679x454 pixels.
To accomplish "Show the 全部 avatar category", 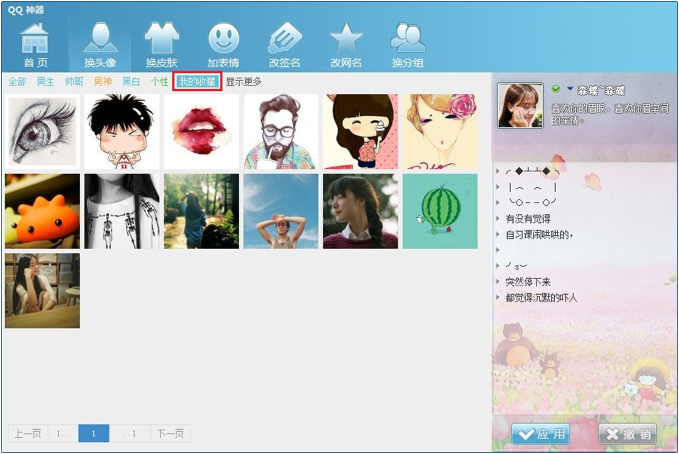I will coord(17,81).
